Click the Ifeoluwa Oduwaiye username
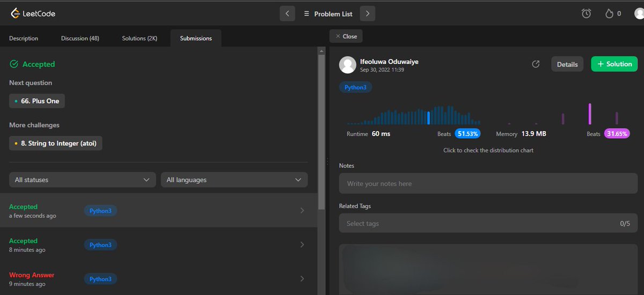The width and height of the screenshot is (644, 295). coord(389,61)
